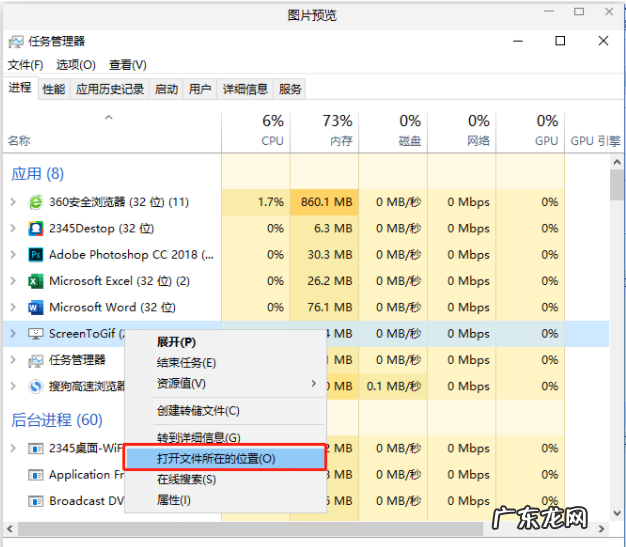Click the 76.1 MB memory cell
The width and height of the screenshot is (626, 547).
point(325,307)
